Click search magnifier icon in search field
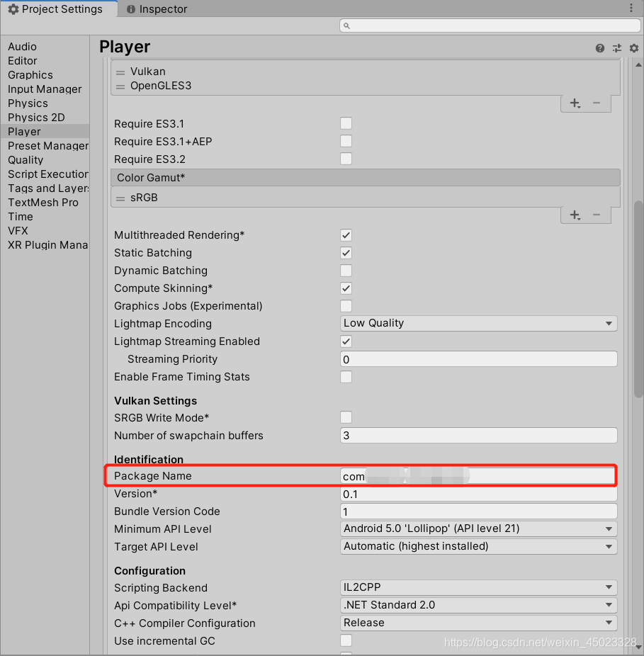This screenshot has width=644, height=656. (346, 26)
